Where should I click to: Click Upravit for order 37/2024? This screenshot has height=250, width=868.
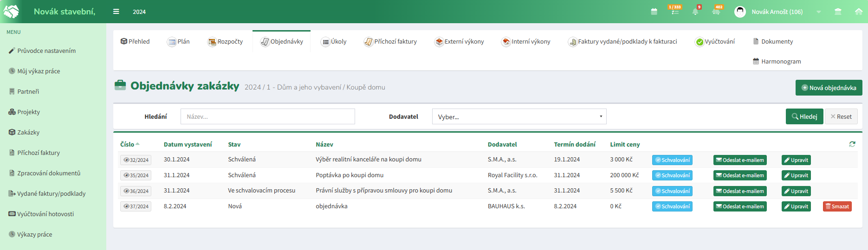pos(796,206)
